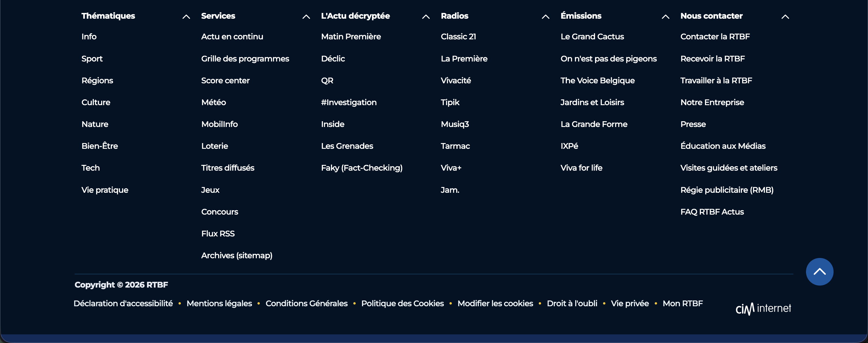Click the scroll-to-top round arrow button

pyautogui.click(x=819, y=271)
